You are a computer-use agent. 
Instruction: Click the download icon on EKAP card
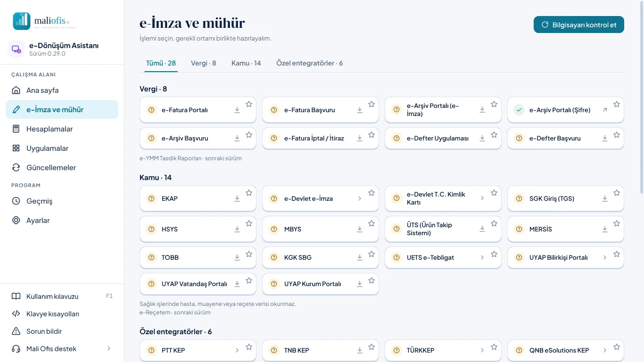pyautogui.click(x=237, y=198)
